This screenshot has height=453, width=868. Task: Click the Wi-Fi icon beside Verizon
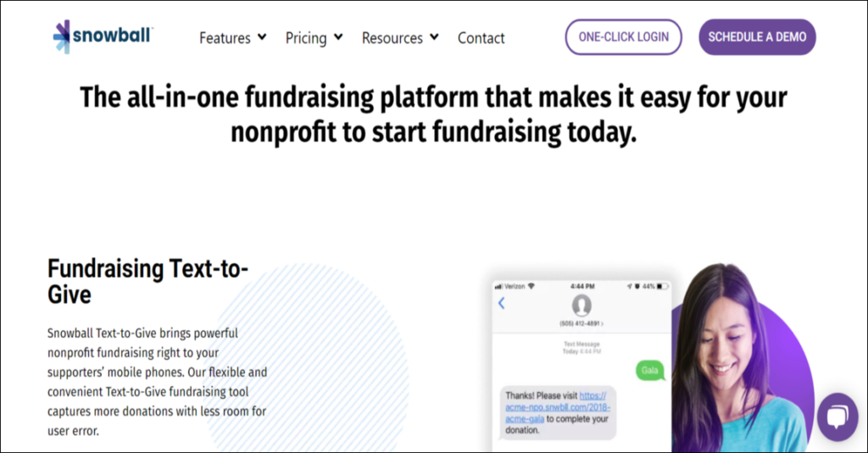click(531, 286)
